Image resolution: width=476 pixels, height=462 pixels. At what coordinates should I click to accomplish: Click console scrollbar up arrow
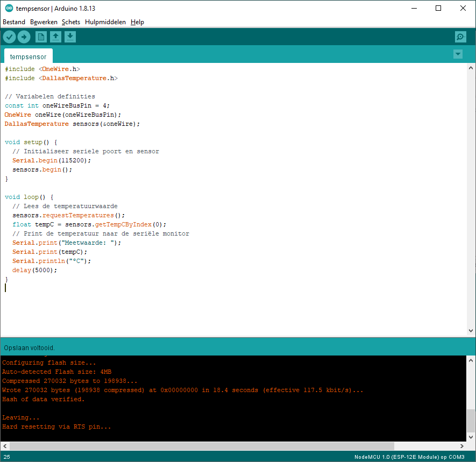[x=471, y=360]
